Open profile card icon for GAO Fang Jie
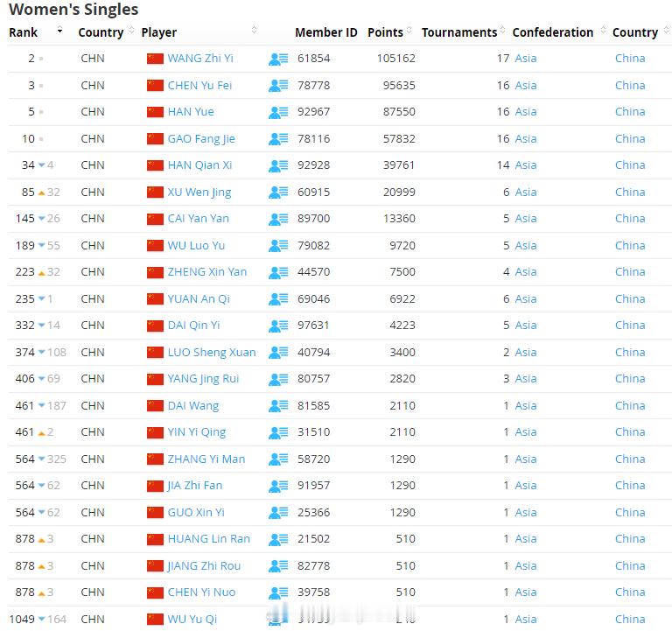Viewport: 672px width, 631px height. (x=278, y=139)
